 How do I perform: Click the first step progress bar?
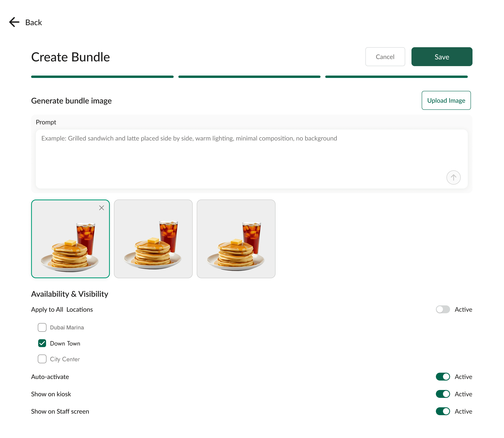(x=102, y=77)
